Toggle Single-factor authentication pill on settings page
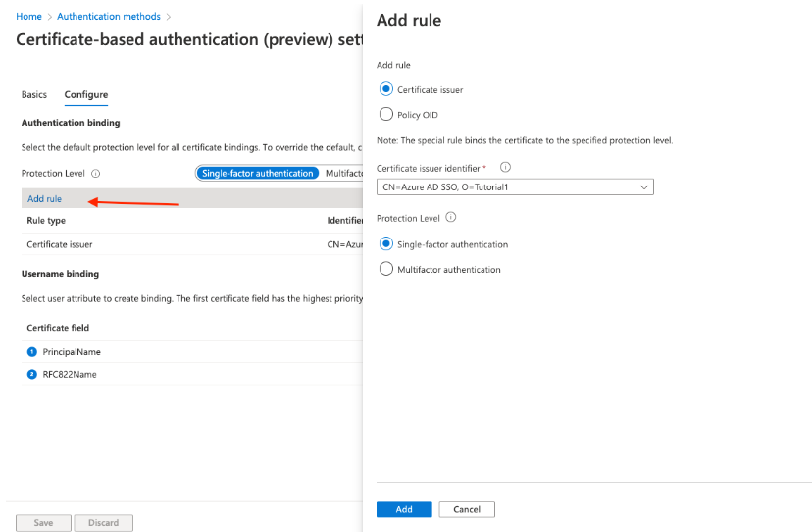The image size is (812, 532). coord(257,173)
